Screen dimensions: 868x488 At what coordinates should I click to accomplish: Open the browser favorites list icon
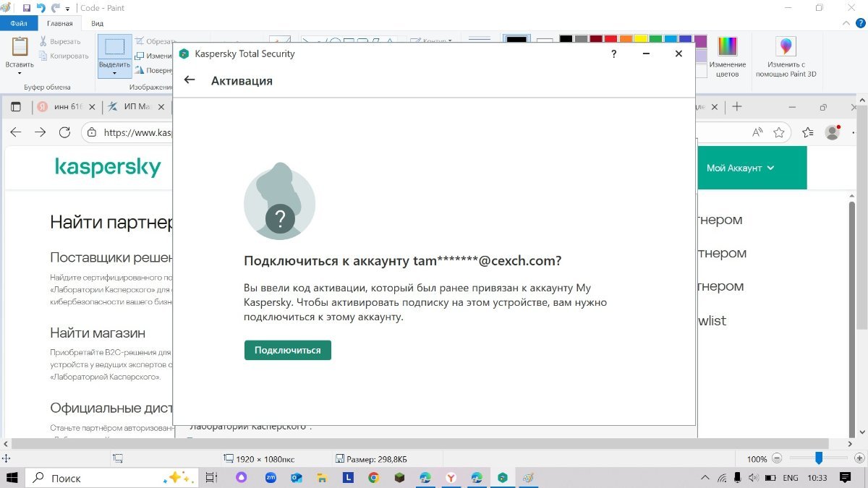(808, 132)
